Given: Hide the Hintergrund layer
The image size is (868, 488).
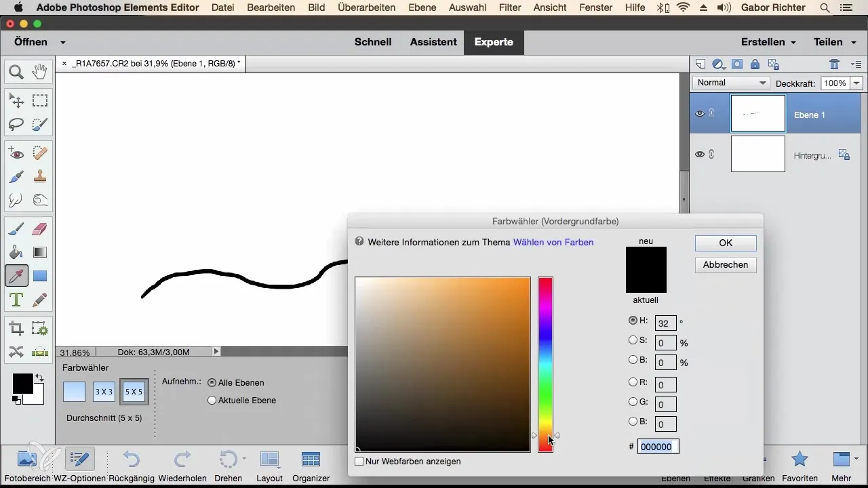Looking at the screenshot, I should coord(700,154).
